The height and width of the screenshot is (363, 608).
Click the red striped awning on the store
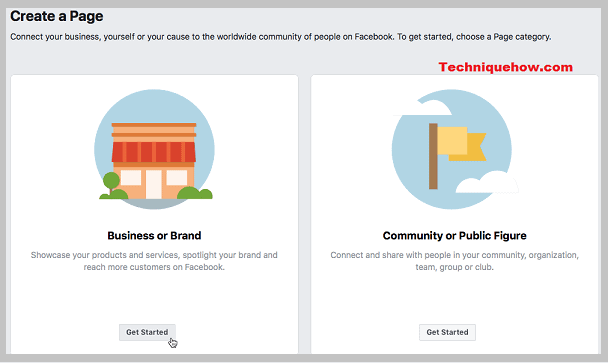click(154, 152)
